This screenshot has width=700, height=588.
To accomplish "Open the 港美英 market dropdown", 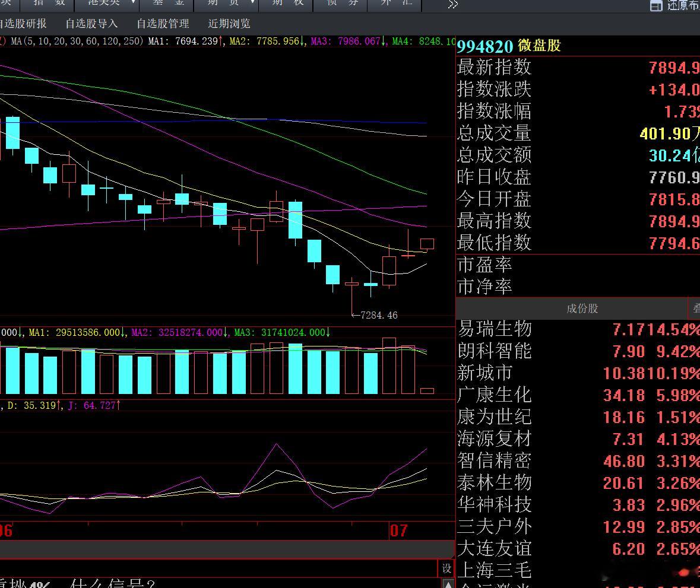I will coord(107,4).
